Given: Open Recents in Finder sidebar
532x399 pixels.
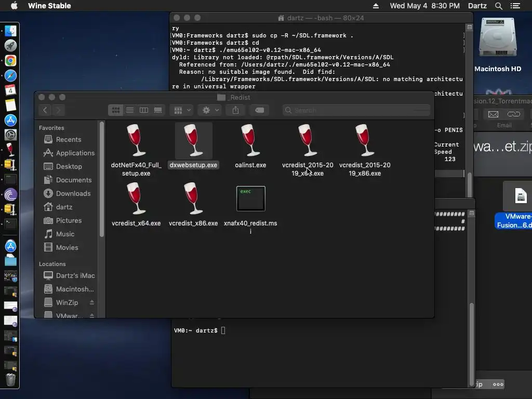Looking at the screenshot, I should 68,139.
